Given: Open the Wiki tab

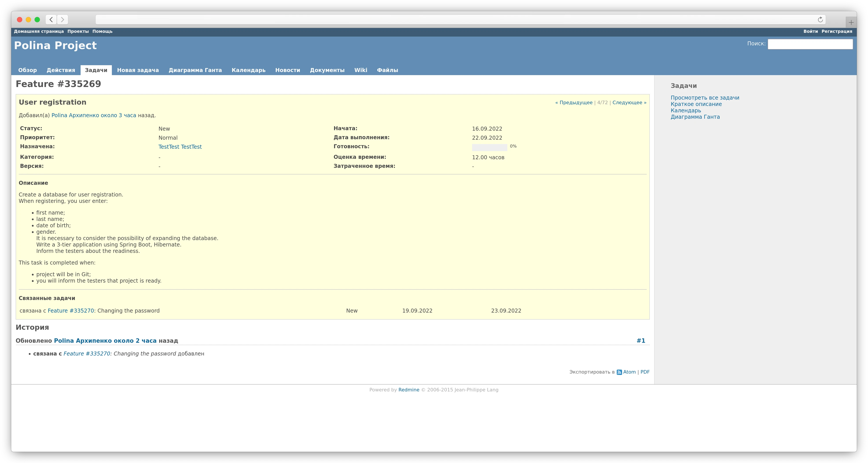Looking at the screenshot, I should point(360,70).
